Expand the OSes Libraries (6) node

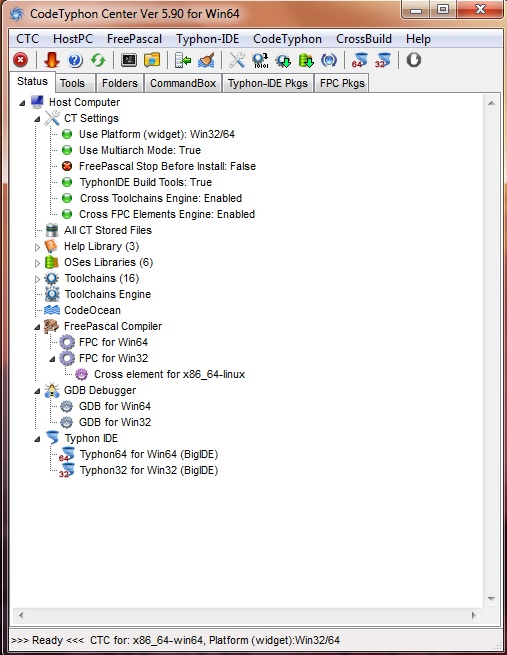(x=37, y=263)
